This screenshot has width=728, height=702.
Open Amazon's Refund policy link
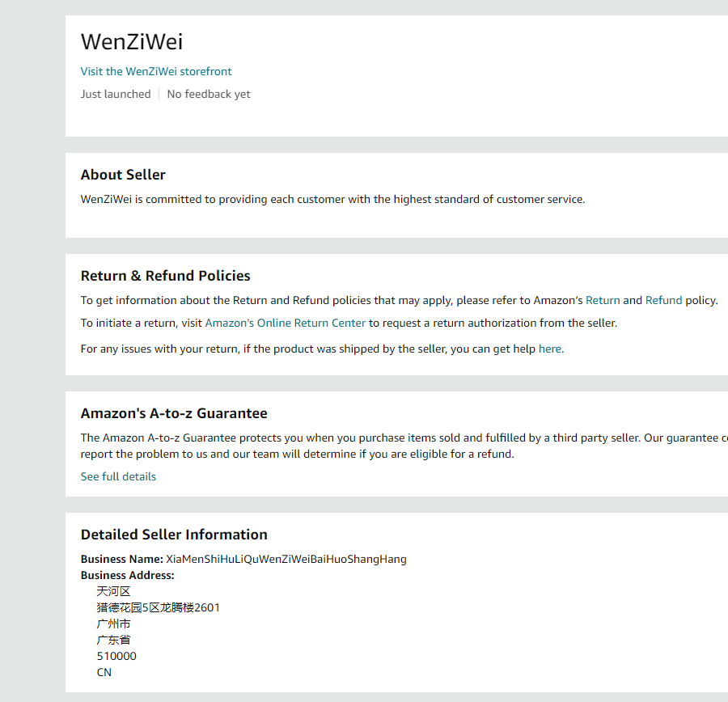(663, 300)
